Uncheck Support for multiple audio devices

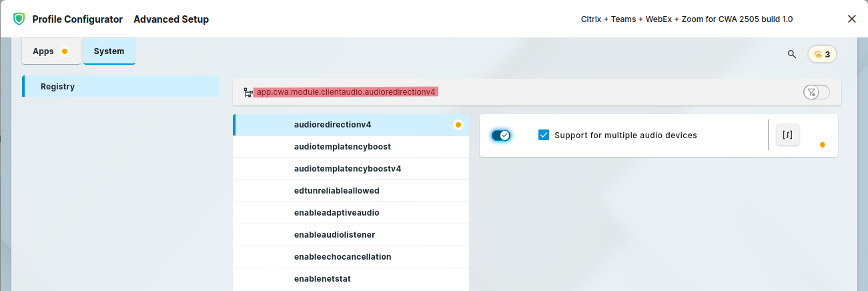[x=544, y=135]
